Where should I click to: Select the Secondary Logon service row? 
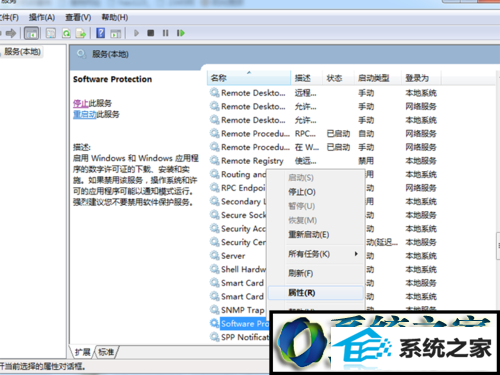[237, 202]
